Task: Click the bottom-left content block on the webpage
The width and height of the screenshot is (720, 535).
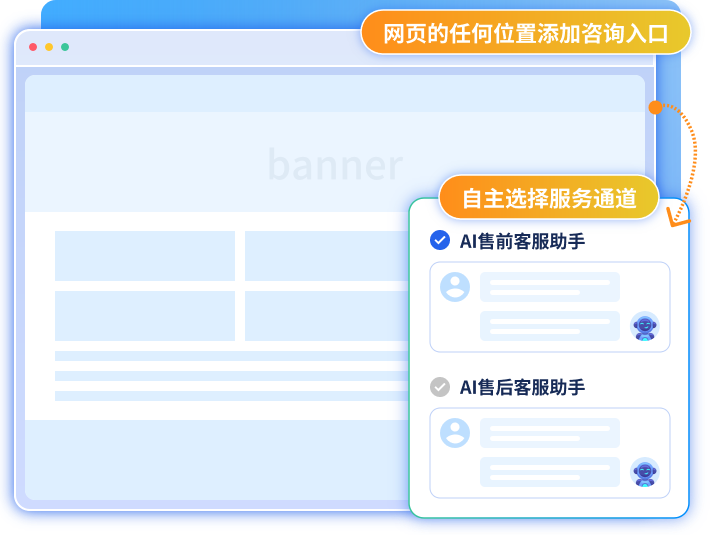Action: click(144, 316)
